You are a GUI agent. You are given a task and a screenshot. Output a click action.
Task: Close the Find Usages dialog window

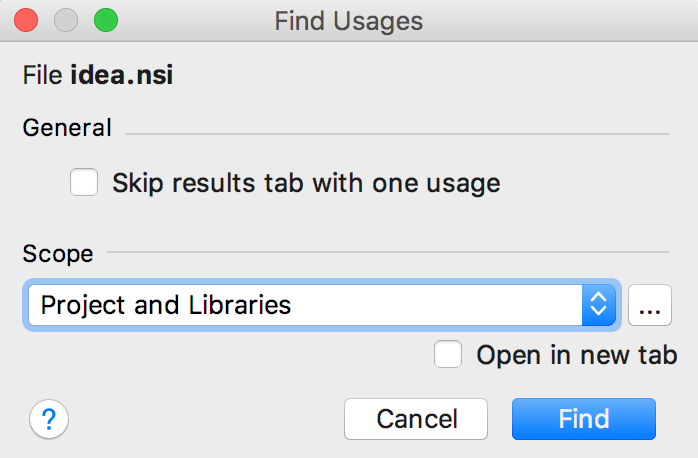click(27, 20)
